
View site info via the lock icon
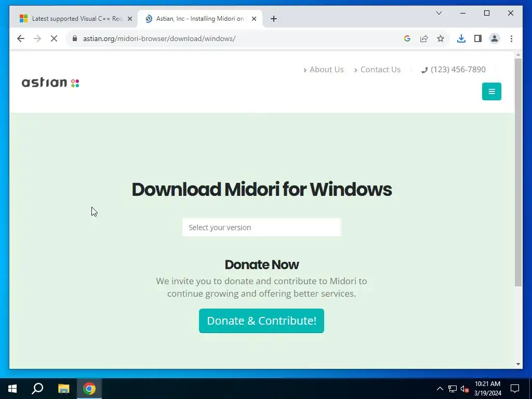(x=75, y=38)
